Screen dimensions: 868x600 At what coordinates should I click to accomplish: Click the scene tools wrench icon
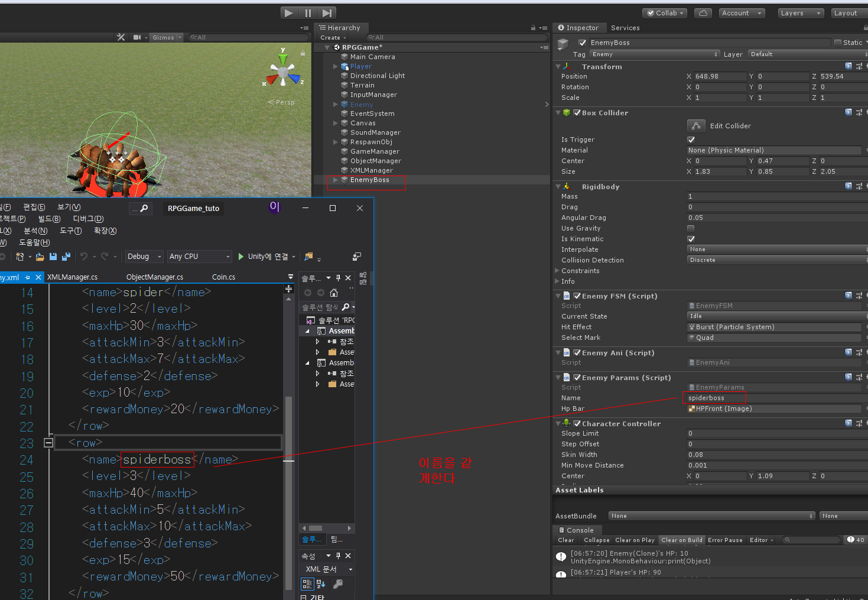121,37
